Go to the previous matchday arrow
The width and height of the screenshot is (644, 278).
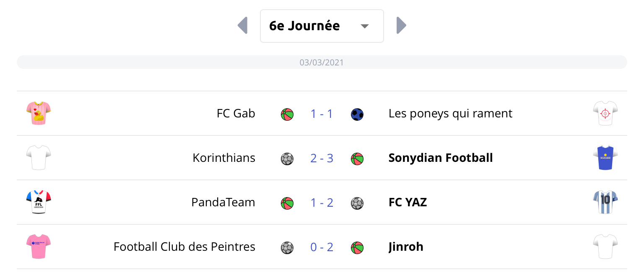[x=243, y=26]
